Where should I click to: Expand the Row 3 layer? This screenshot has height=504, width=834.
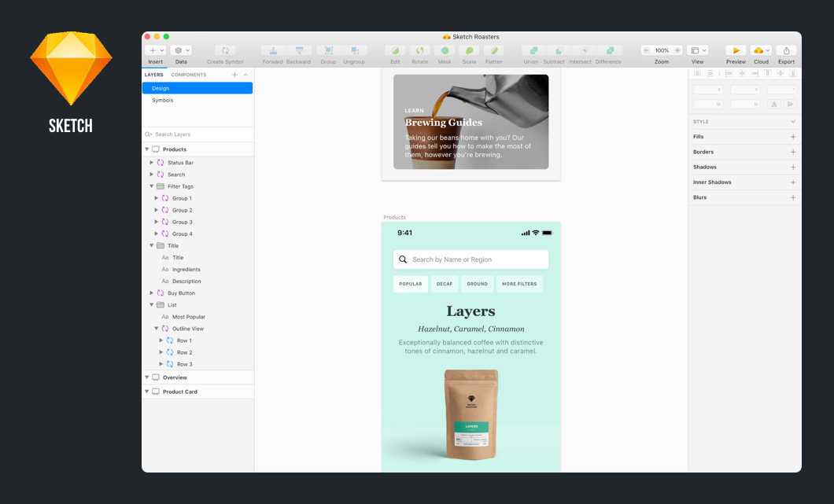tap(161, 364)
